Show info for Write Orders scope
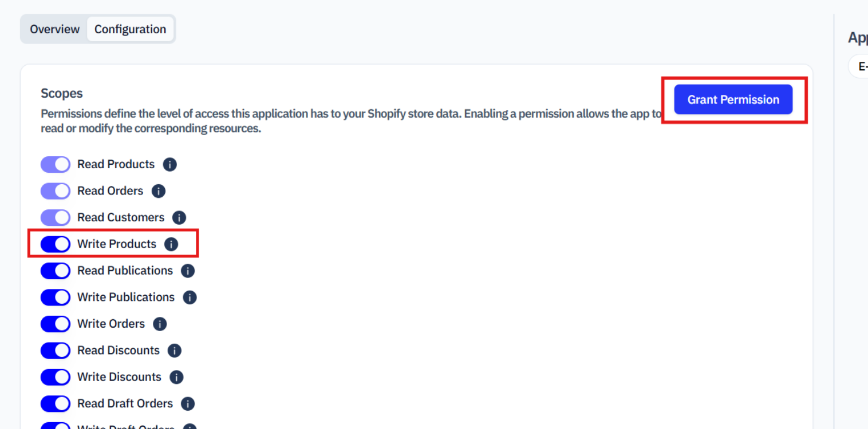 click(160, 324)
